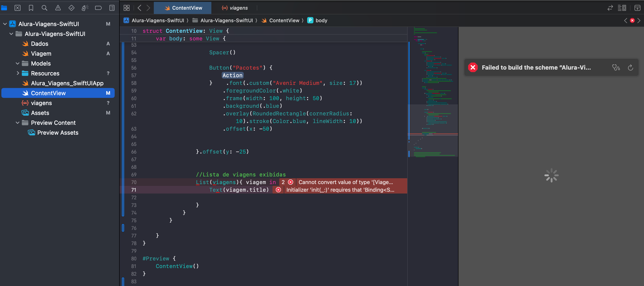Click the Action placeholder token
Viewport: 644px width, 286px height.
pos(233,75)
